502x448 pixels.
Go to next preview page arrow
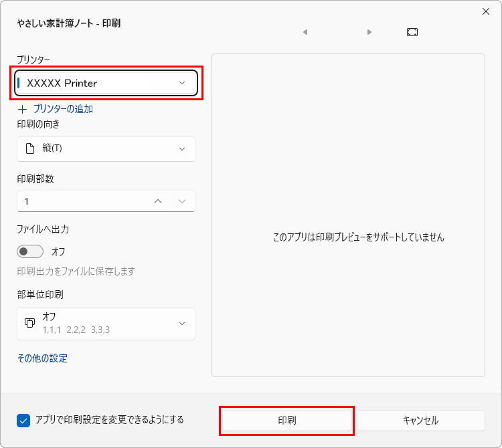(x=369, y=32)
